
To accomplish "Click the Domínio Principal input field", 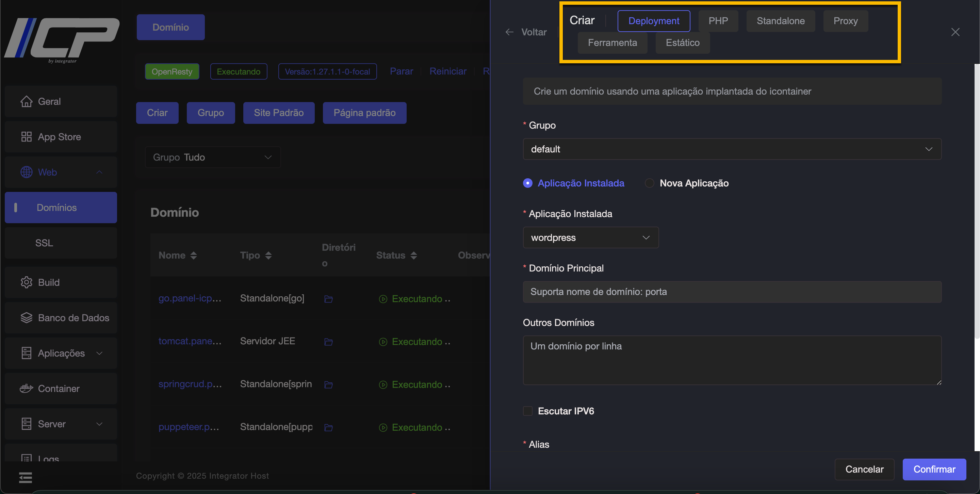I will pos(732,292).
